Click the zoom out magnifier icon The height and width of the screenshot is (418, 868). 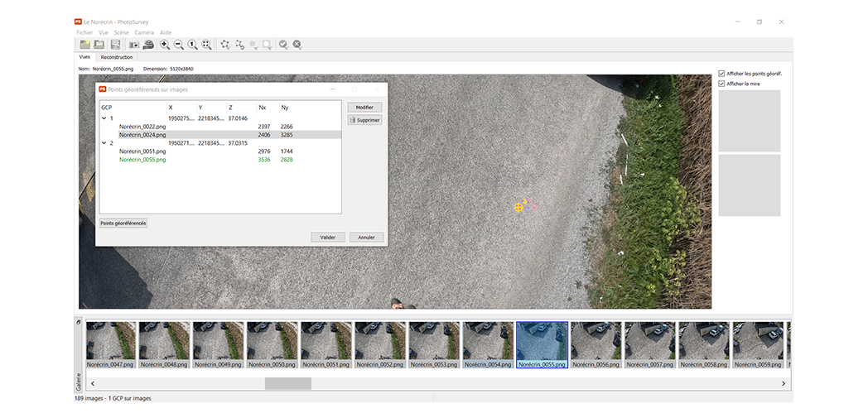click(178, 45)
